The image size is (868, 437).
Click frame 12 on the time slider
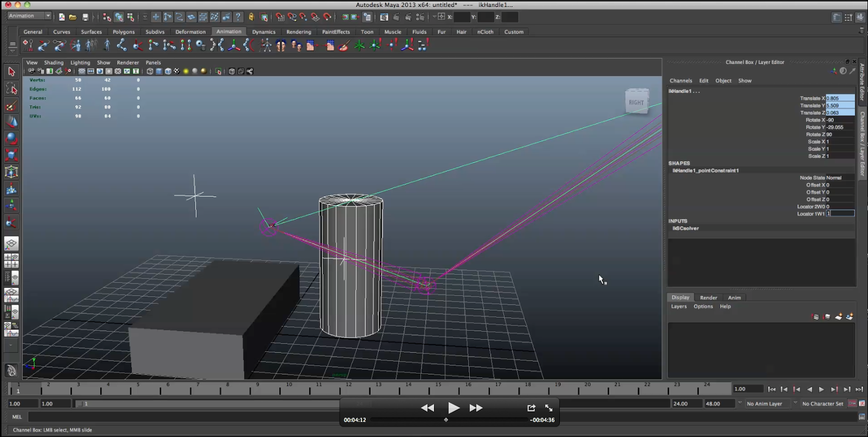coord(348,388)
